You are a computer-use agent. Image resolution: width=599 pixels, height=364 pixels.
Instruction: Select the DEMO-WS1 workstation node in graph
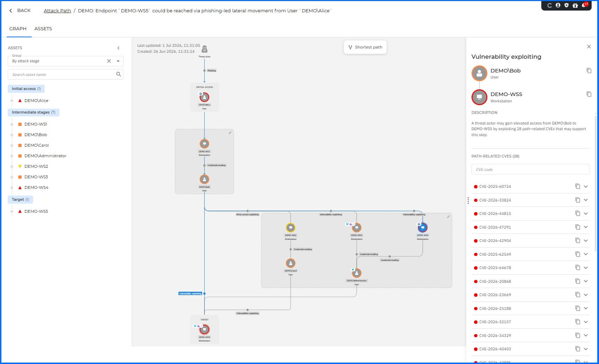click(204, 144)
